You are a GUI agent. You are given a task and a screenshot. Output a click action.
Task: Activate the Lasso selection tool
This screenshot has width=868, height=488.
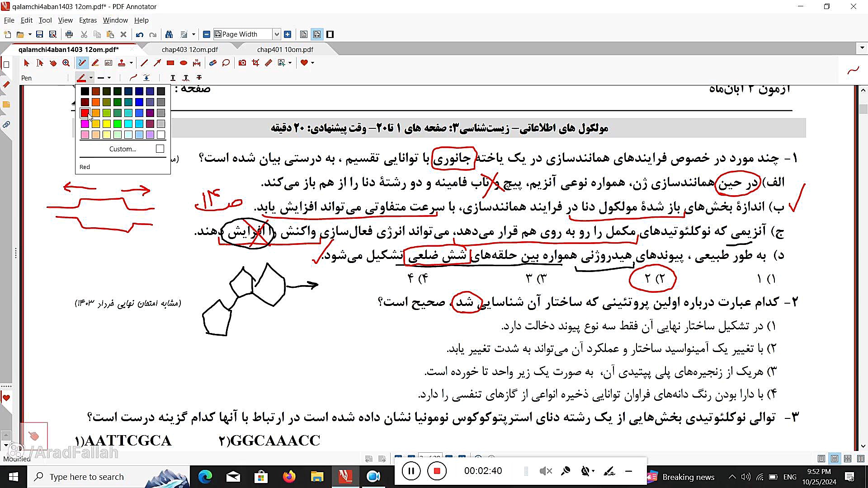coord(226,63)
